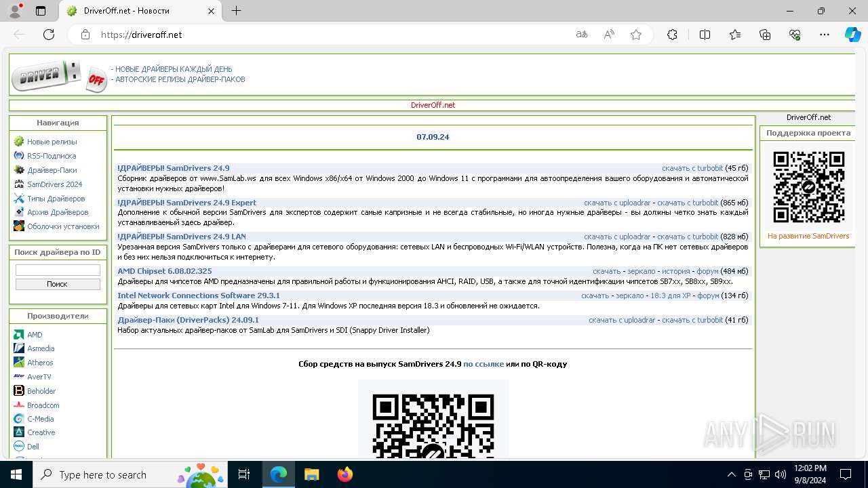
Task: Click the Dell manufacturer logo icon
Action: click(19, 447)
